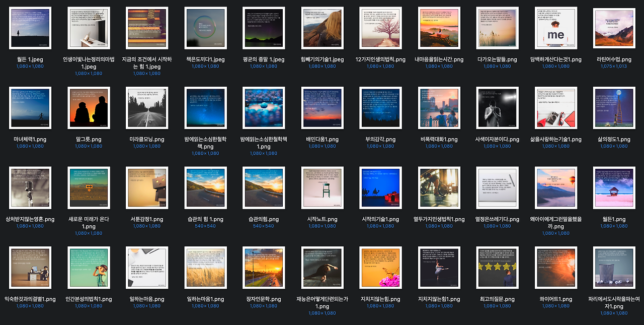Select the 지치지않는힘.png butterfly thumbnail
The height and width of the screenshot is (325, 644).
coord(380,268)
